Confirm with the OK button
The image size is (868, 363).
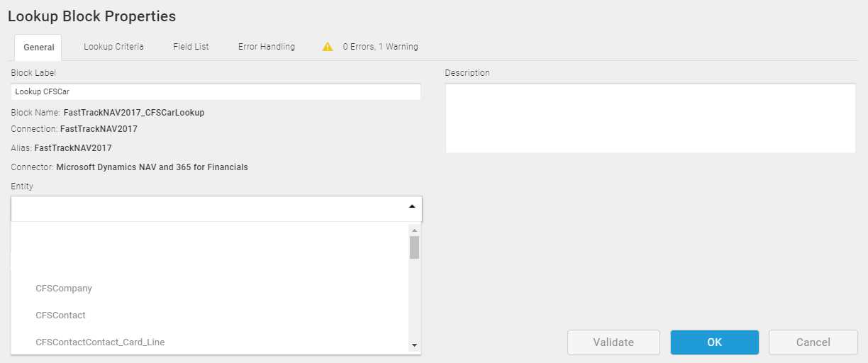(715, 342)
